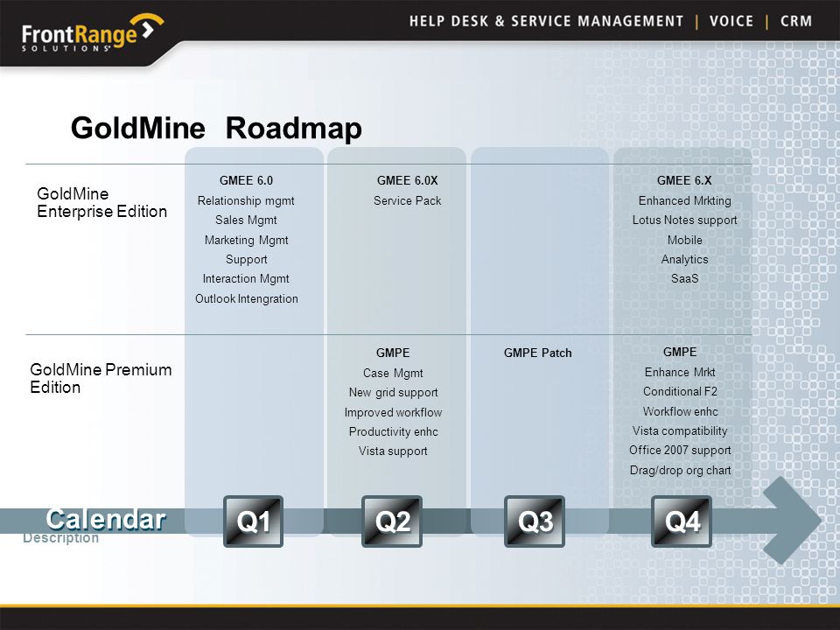Click the 'Lotus Notes support' item
The width and height of the screenshot is (840, 630).
(x=684, y=220)
